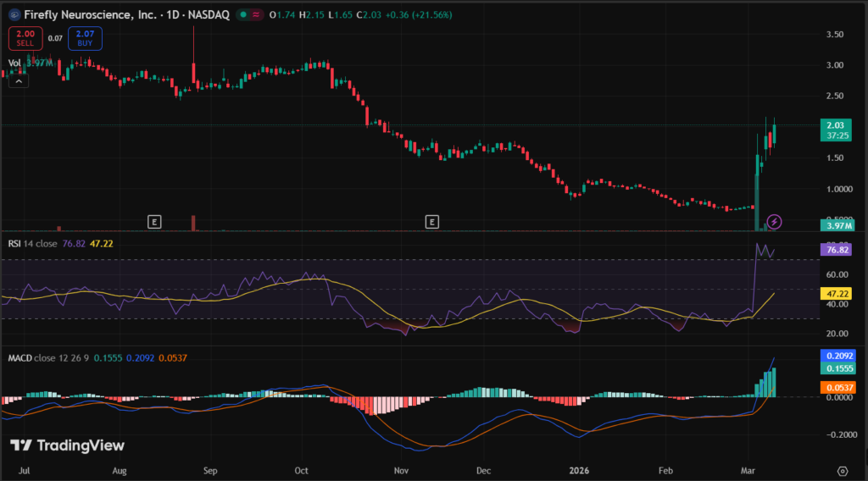
Task: Click the RSI 76.82 value axis tag
Action: pyautogui.click(x=837, y=251)
